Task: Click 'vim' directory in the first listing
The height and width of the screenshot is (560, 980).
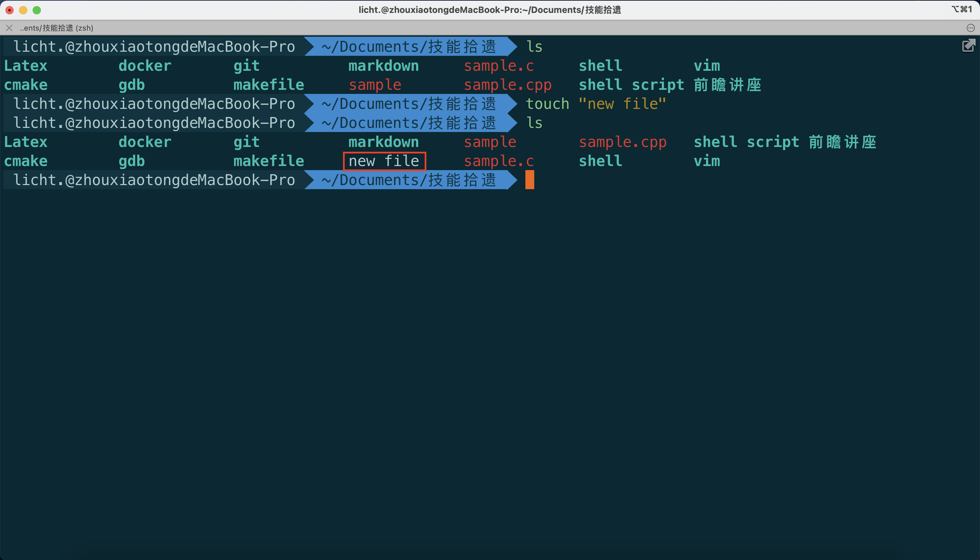Action: pos(706,66)
